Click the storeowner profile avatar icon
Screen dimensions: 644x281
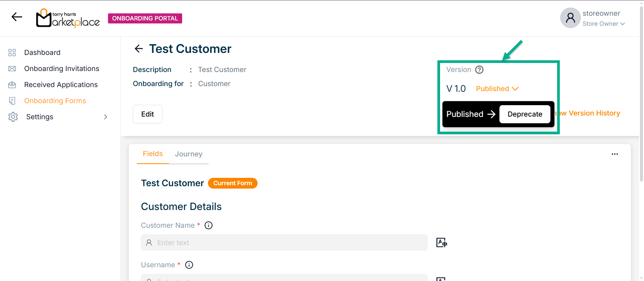570,18
